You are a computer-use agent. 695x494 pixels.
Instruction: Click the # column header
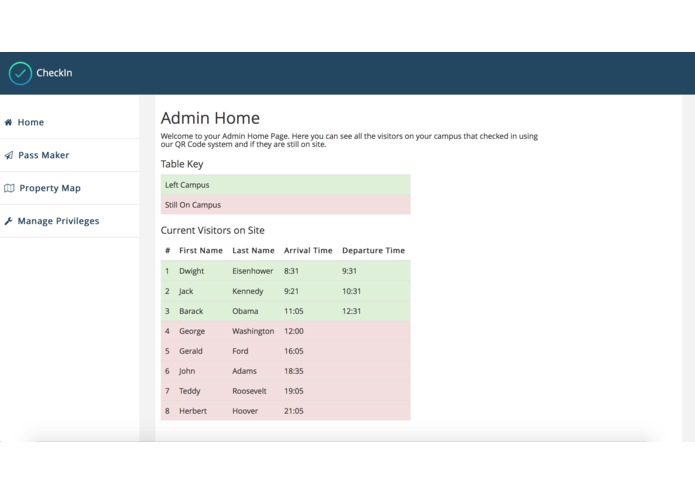[x=168, y=250]
